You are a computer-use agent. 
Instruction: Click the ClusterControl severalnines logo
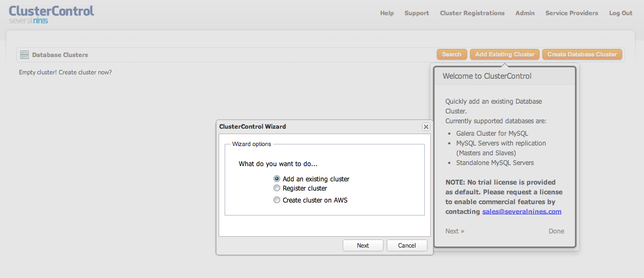tap(51, 14)
